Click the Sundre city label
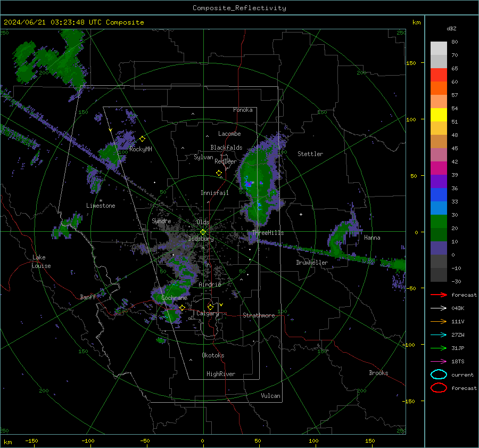This screenshot has width=479, height=448. coord(161,221)
